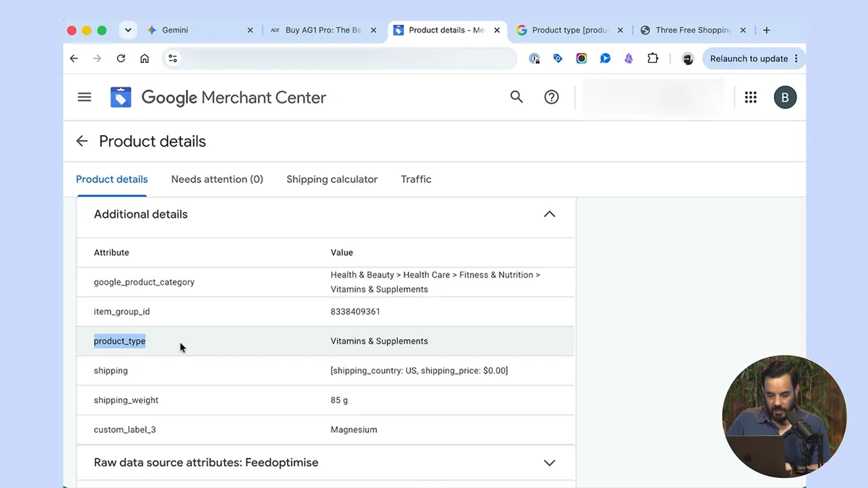
Task: Click the browser forward button
Action: [x=97, y=59]
